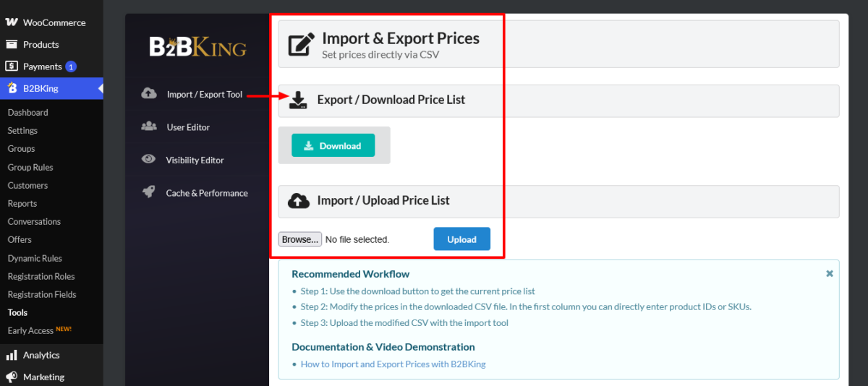Open B2BKing Settings submenu
This screenshot has height=386, width=868.
(22, 130)
